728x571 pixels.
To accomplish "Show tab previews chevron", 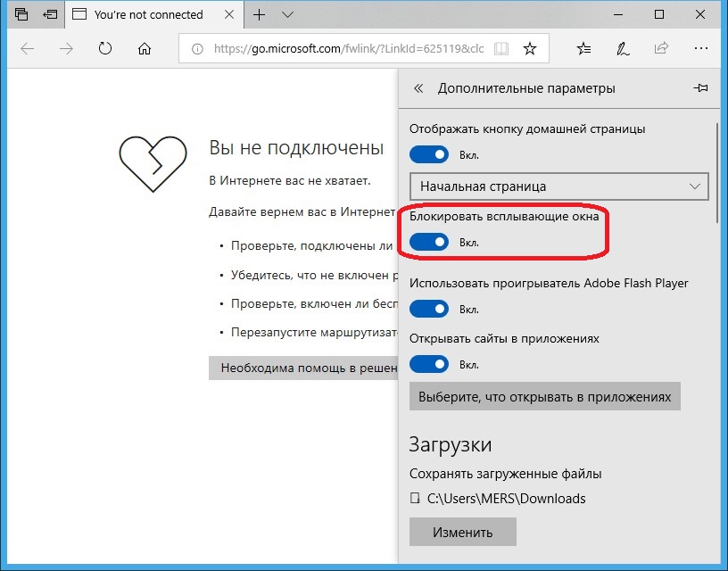I will [288, 14].
